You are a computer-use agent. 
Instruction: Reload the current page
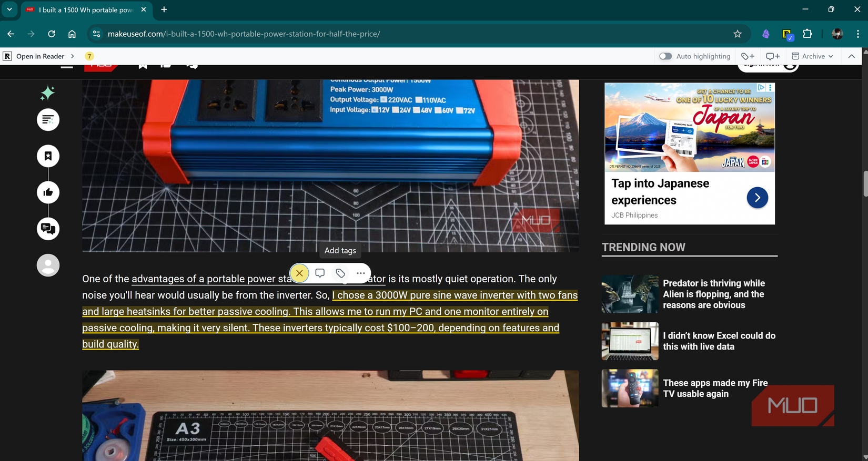pyautogui.click(x=52, y=34)
